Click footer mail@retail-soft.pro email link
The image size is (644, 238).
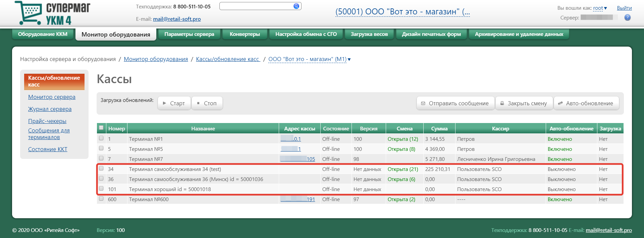pos(609,230)
